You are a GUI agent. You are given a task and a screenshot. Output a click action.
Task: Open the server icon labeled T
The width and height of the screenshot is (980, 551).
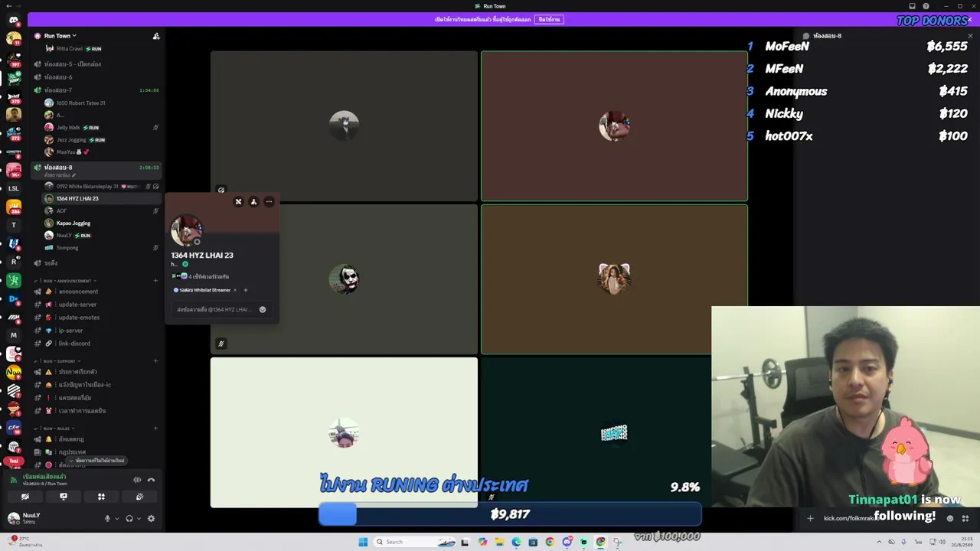(x=13, y=225)
